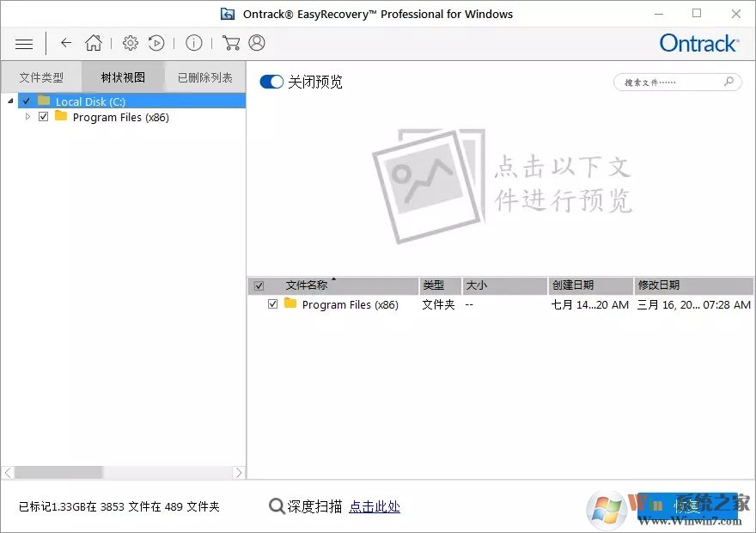Click the 三月 16, 20... 07:28 AM date

(x=694, y=304)
